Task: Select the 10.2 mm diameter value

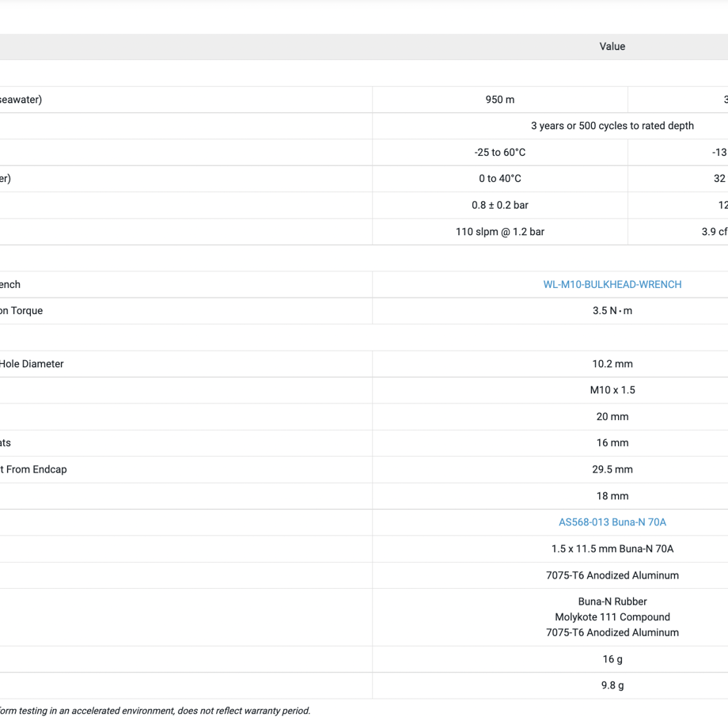Action: (x=612, y=364)
